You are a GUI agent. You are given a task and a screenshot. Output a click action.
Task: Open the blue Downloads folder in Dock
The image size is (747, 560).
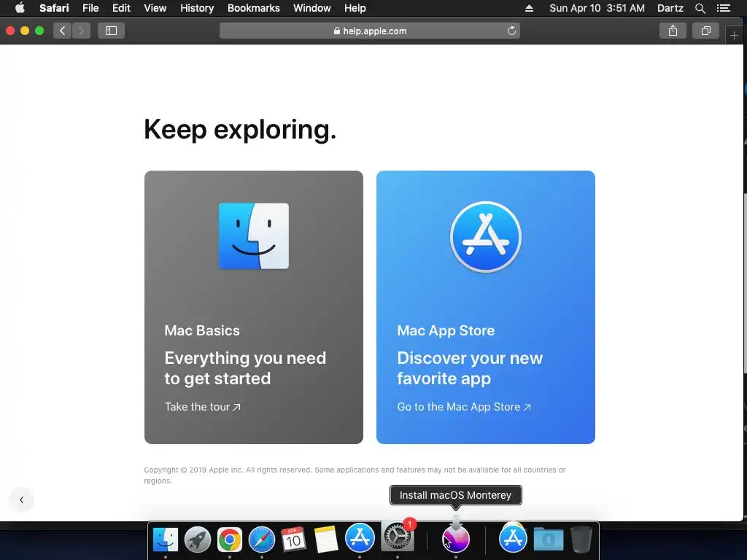549,540
